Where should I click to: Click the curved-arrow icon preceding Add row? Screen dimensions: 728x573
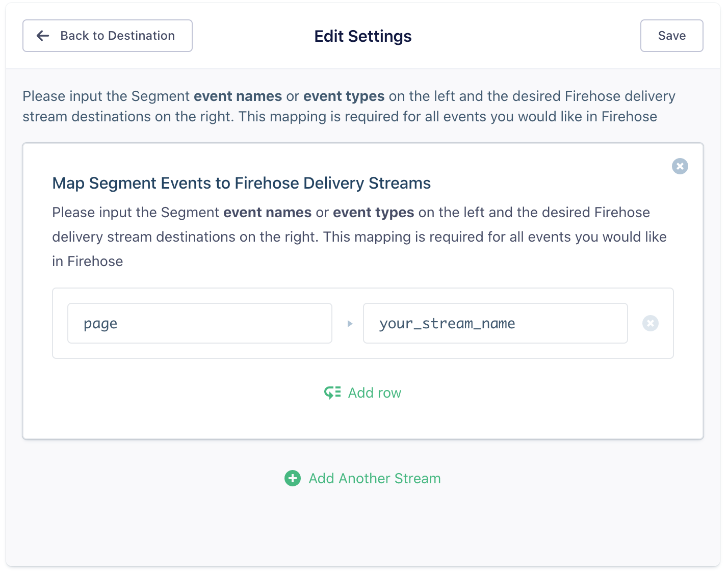331,393
